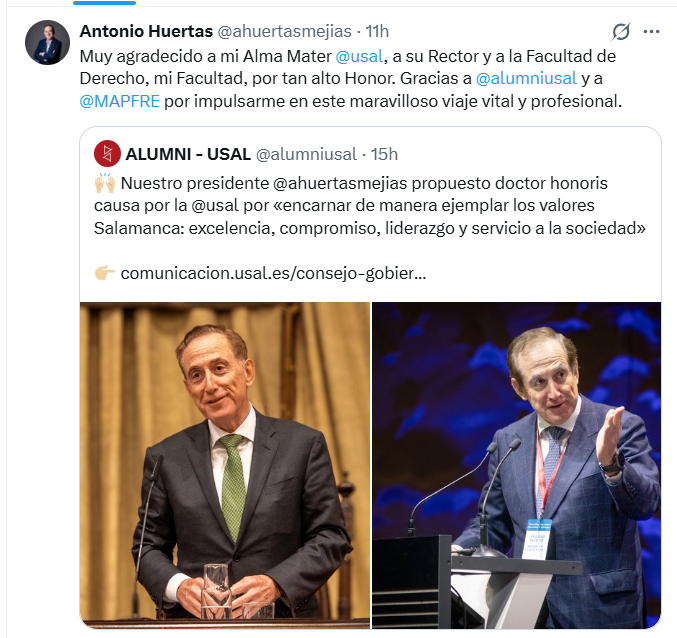Click the pointing hand emoji beside the link
The width and height of the screenshot is (677, 638).
pyautogui.click(x=104, y=273)
